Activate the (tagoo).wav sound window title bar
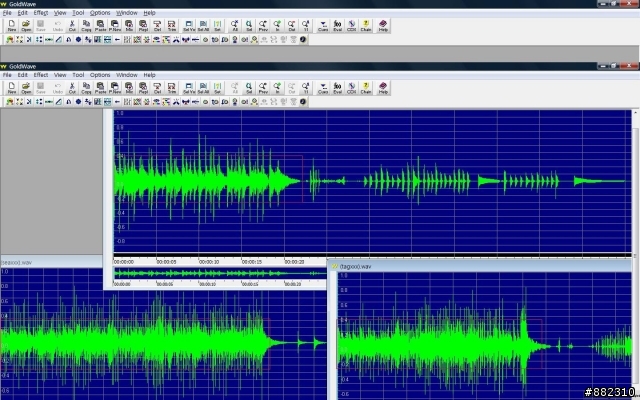This screenshot has height=400, width=640. (x=480, y=266)
